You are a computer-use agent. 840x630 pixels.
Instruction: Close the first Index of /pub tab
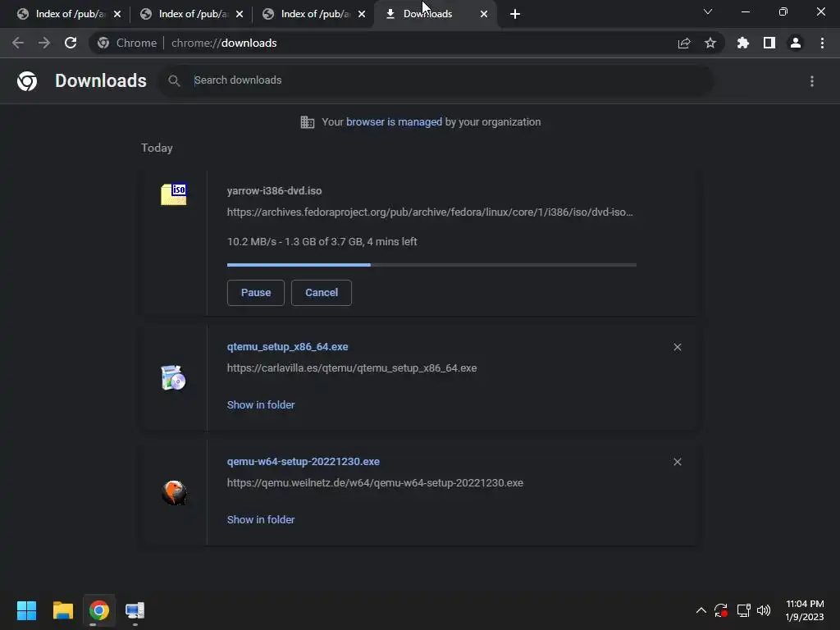pyautogui.click(x=117, y=14)
